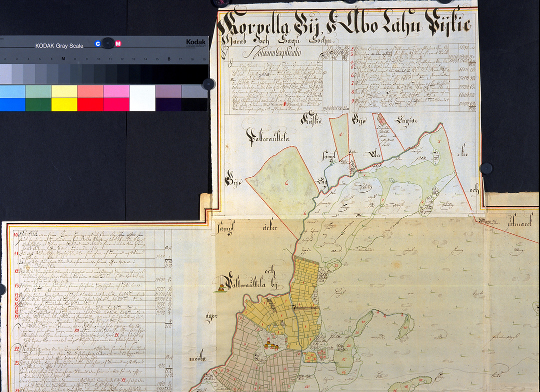This screenshot has width=540, height=392.
Task: Click the house symbols beside Vattoraultela bij label
Action: [x=220, y=288]
